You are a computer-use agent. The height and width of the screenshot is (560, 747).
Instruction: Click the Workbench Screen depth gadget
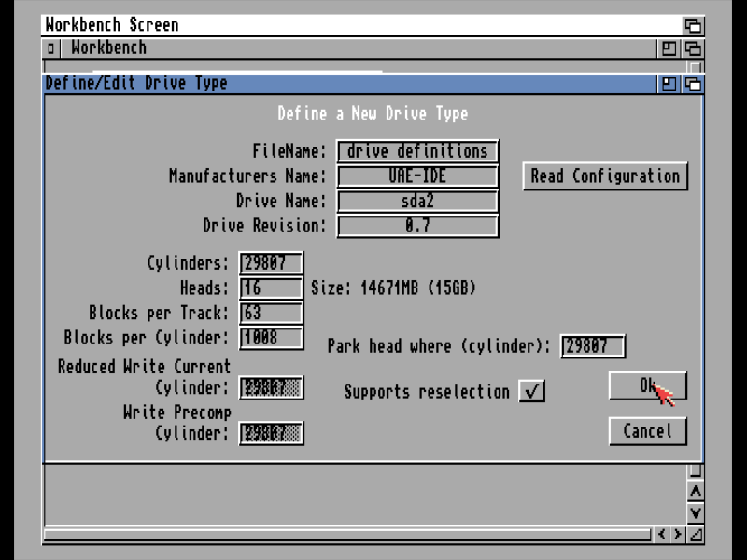693,25
